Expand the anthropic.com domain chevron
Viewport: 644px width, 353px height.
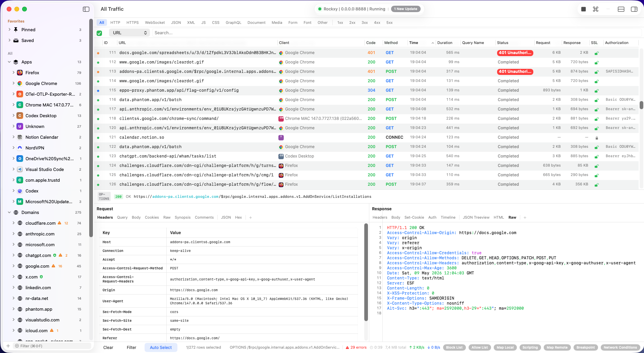pyautogui.click(x=13, y=234)
